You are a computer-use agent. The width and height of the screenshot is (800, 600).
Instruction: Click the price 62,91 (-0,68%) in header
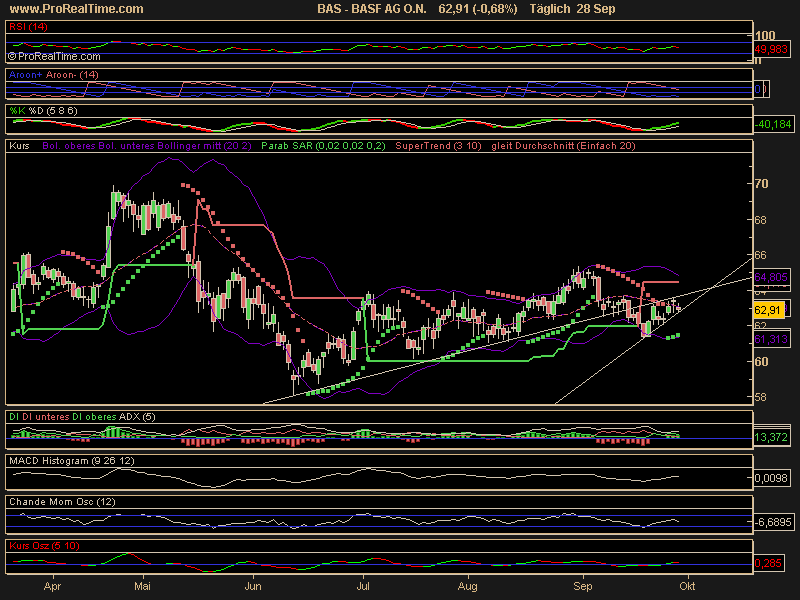pyautogui.click(x=478, y=9)
